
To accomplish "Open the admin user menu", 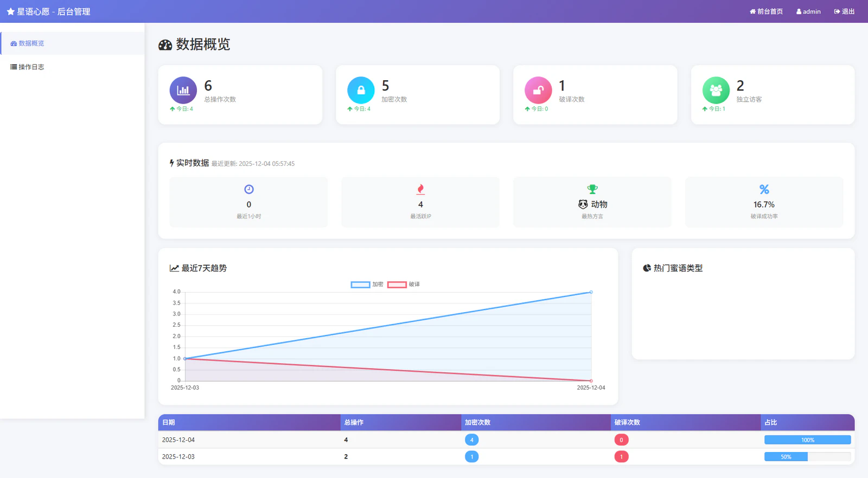I will [x=808, y=11].
